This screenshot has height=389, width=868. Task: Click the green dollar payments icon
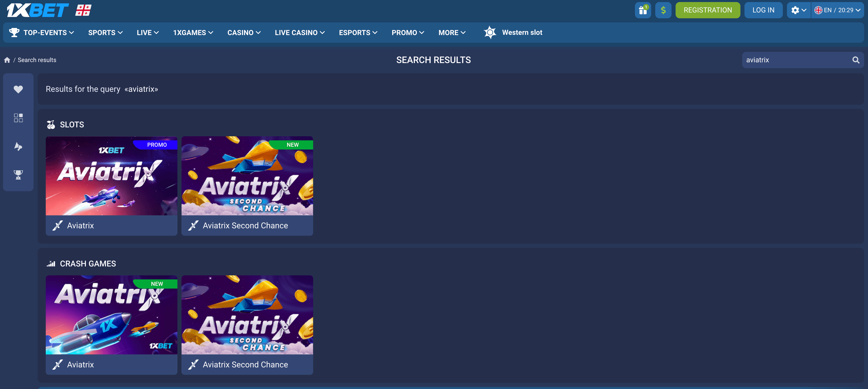click(x=663, y=10)
